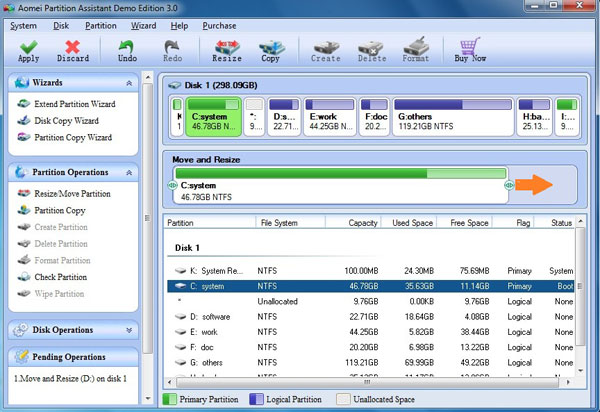This screenshot has height=412, width=600.
Task: Open the Purchase menu
Action: (x=219, y=26)
